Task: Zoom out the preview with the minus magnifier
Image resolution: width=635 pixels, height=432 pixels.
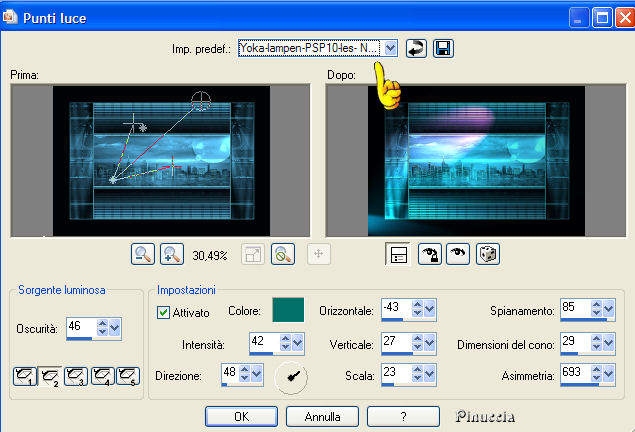Action: [143, 254]
